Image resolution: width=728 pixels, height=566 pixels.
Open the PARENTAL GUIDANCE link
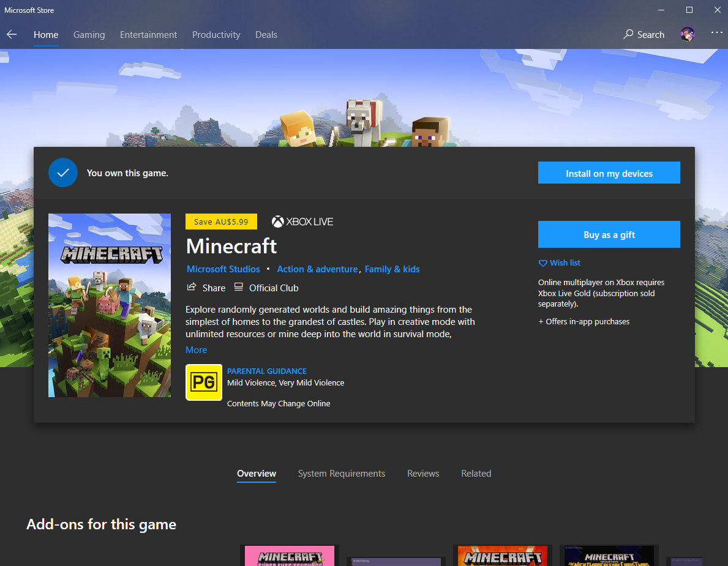coord(266,371)
